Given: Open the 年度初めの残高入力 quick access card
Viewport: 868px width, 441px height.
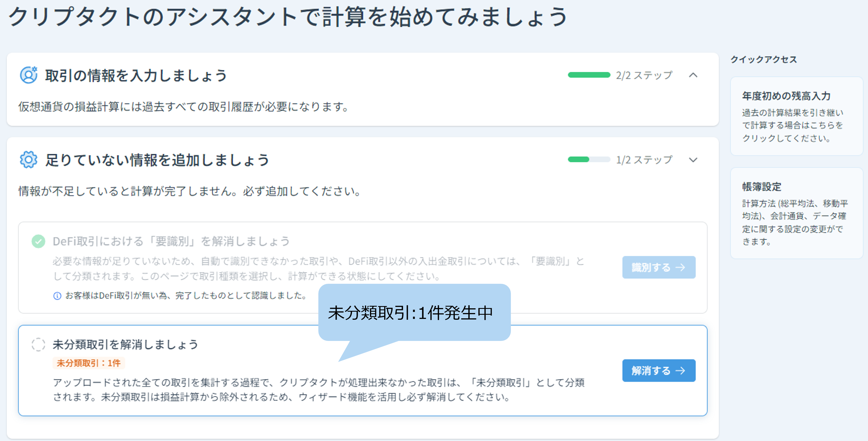Looking at the screenshot, I should [x=796, y=116].
